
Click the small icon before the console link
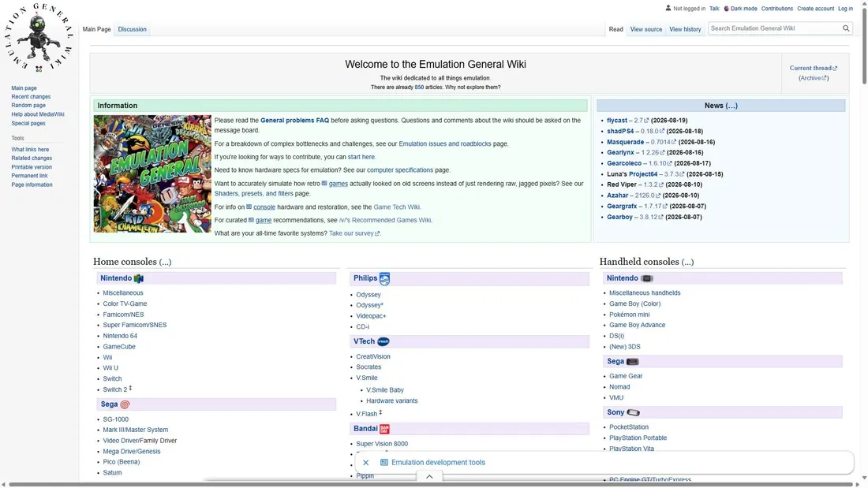(249, 207)
